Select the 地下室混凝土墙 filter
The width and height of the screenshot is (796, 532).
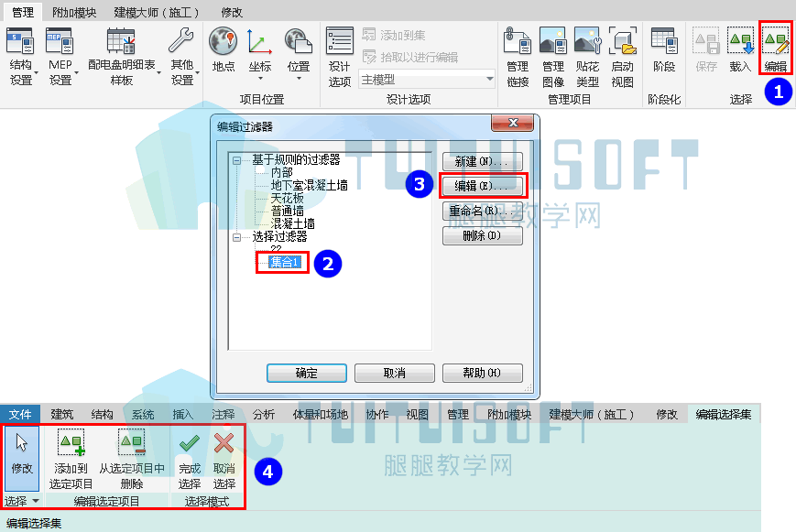point(310,185)
